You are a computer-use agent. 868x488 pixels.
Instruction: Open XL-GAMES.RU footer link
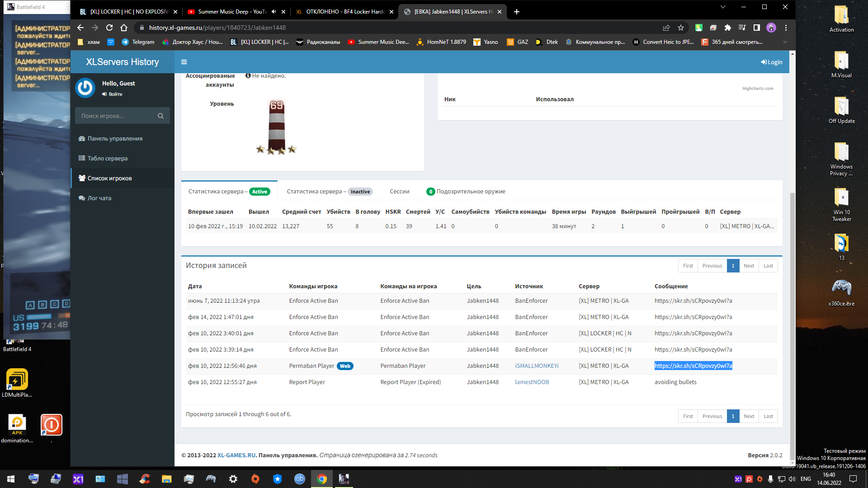coord(236,455)
